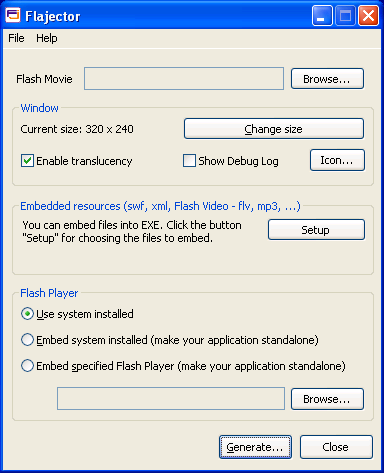Open the Help menu
Image resolution: width=384 pixels, height=473 pixels.
coord(47,38)
